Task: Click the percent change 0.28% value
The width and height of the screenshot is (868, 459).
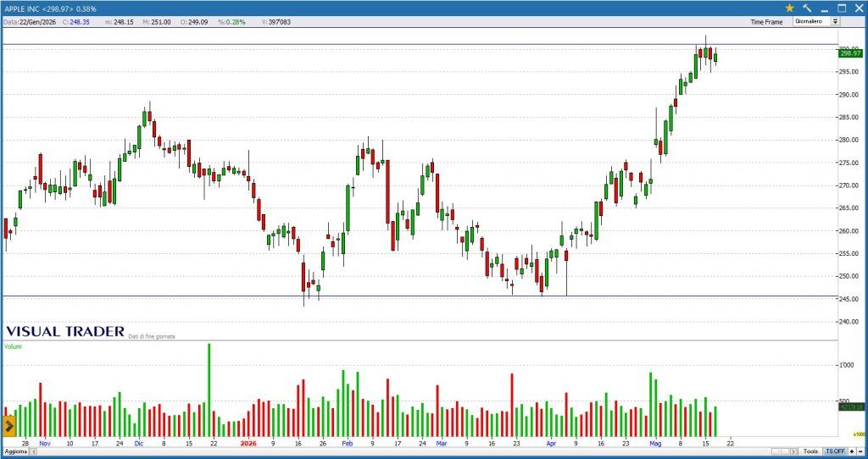Action: click(236, 22)
